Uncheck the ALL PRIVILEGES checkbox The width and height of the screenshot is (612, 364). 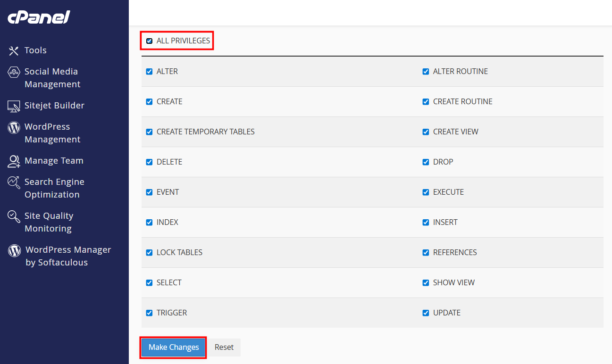pos(150,41)
